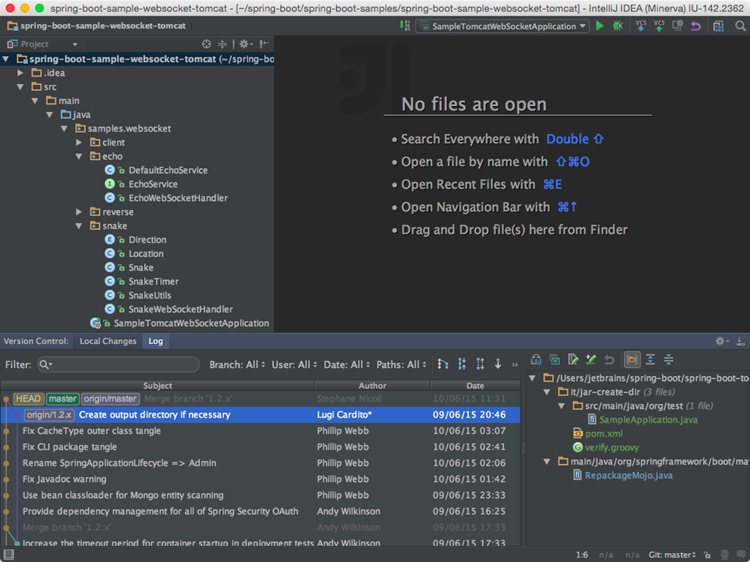Open Project panel settings gear
The width and height of the screenshot is (750, 562).
(245, 44)
